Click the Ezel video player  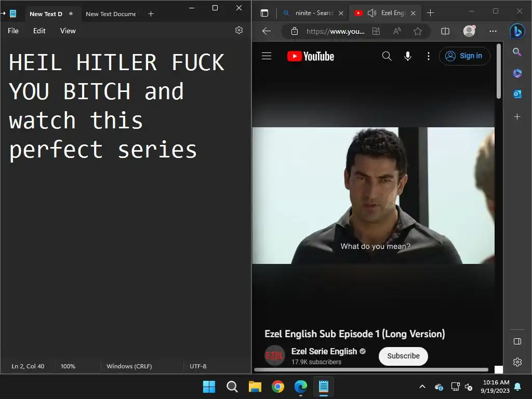coord(373,195)
